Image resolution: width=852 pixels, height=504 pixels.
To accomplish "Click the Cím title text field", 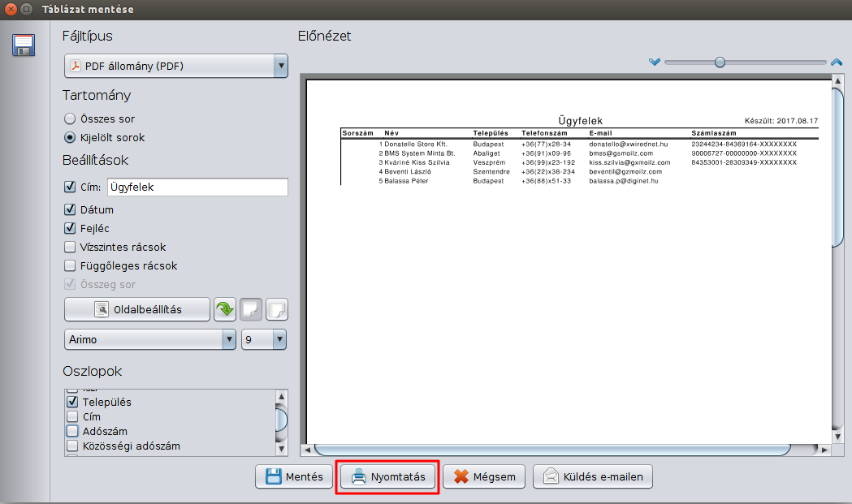I will tap(197, 187).
